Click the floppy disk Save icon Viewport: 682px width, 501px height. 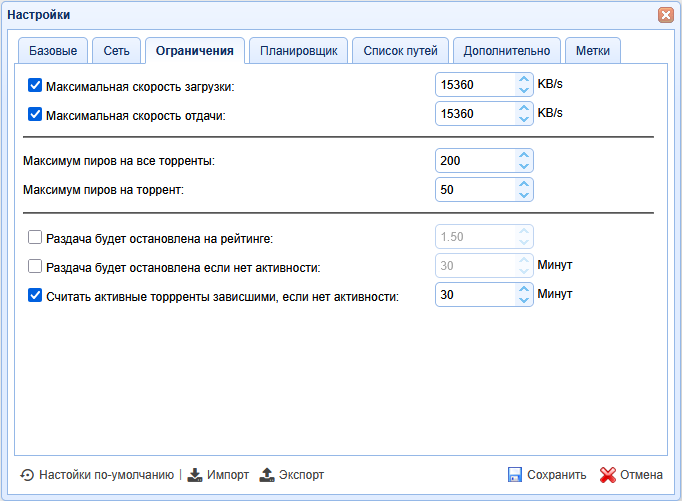coord(515,475)
